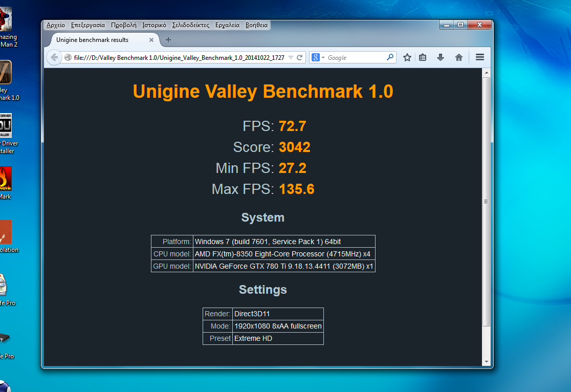Open the Σελιδοδείκτες menu
The height and width of the screenshot is (392, 571).
point(190,25)
